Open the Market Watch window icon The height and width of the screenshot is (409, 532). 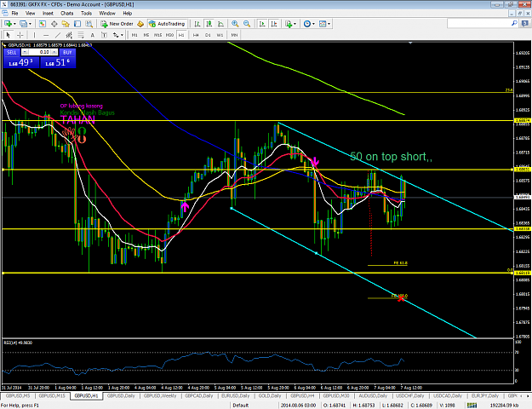42,24
